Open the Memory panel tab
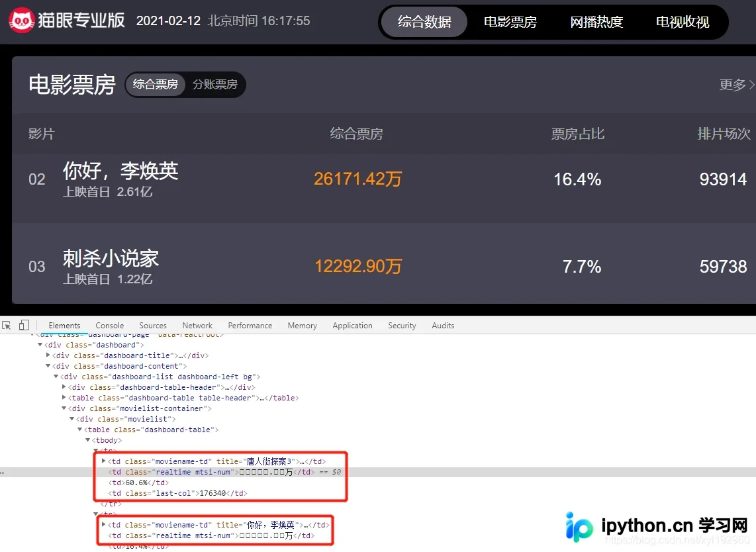This screenshot has width=756, height=552. (303, 326)
